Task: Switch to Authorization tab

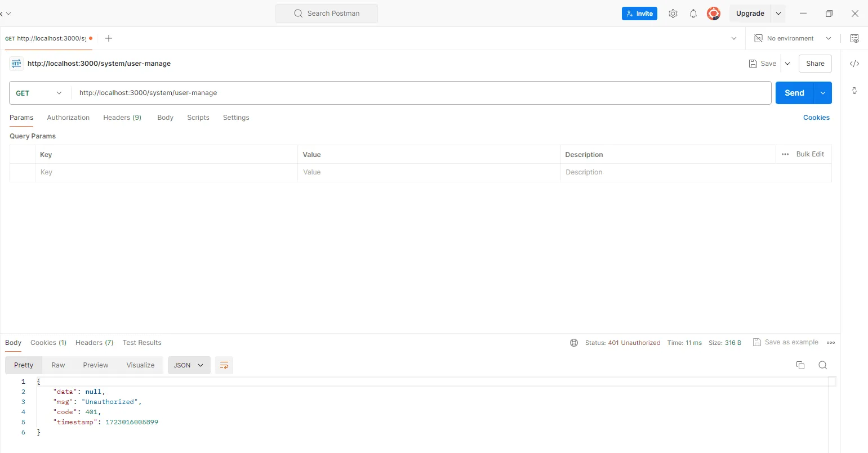Action: pyautogui.click(x=68, y=118)
